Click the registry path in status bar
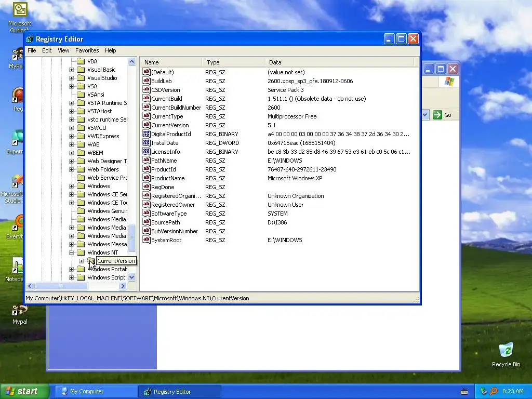 click(137, 298)
